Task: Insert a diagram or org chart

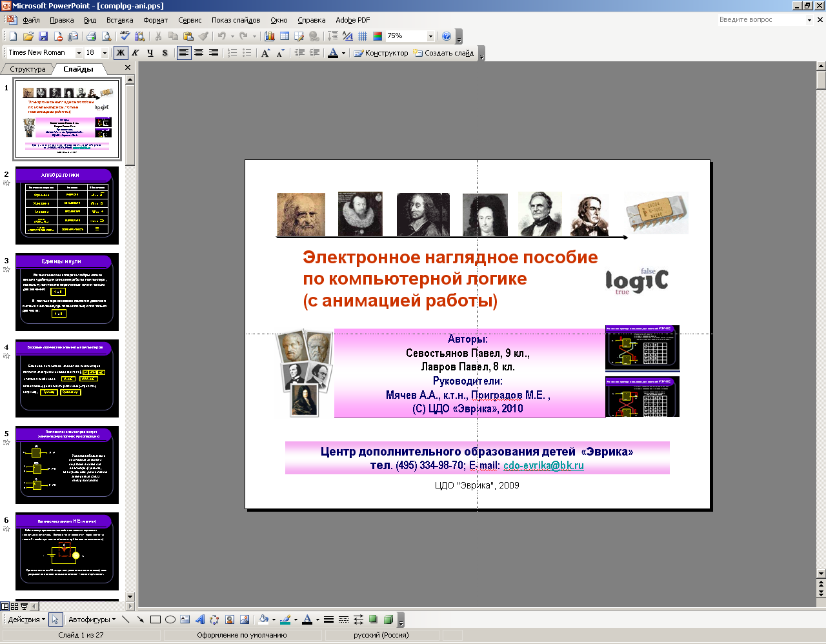Action: pyautogui.click(x=215, y=619)
